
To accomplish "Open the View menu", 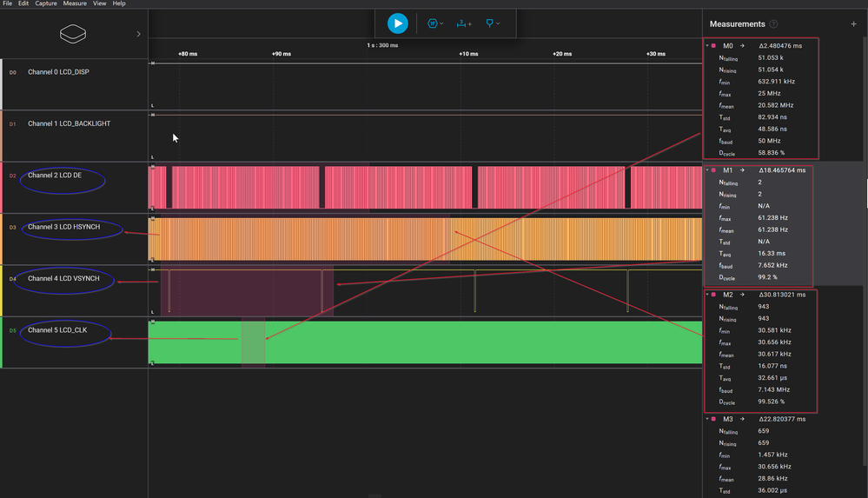I will click(100, 3).
